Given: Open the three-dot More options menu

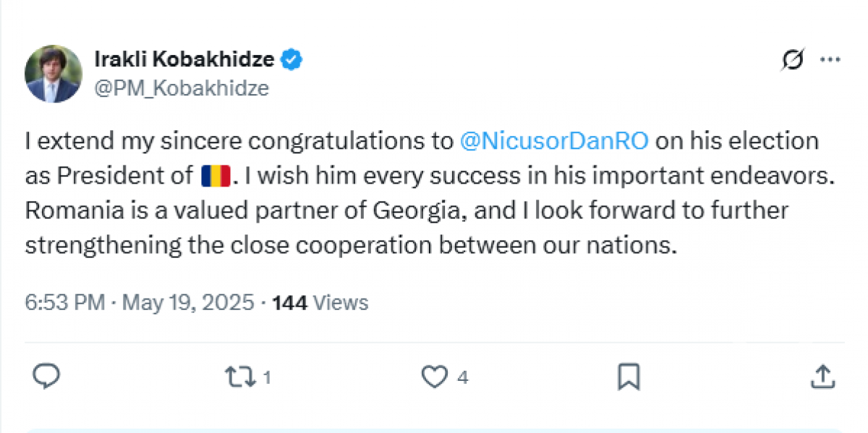Looking at the screenshot, I should [829, 61].
